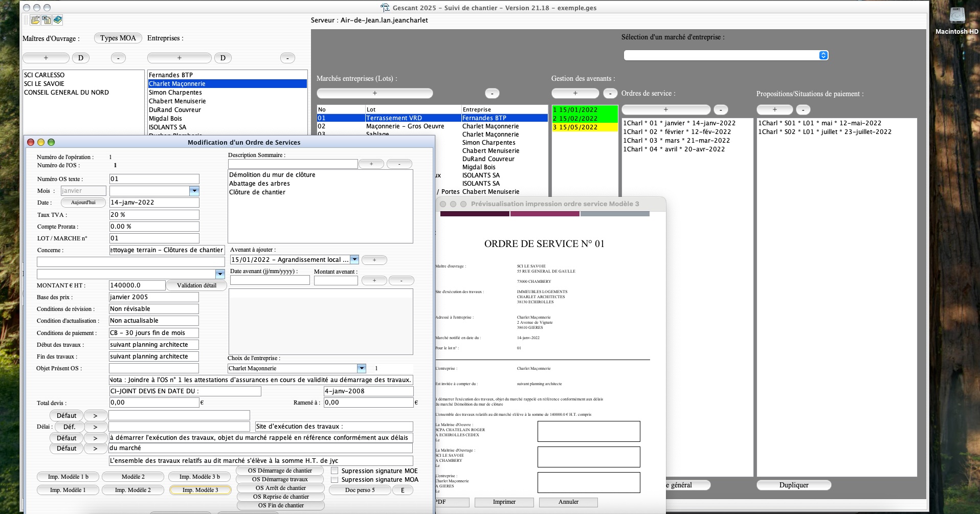
Task: Select OS Démarrage de chantier button
Action: coord(280,471)
